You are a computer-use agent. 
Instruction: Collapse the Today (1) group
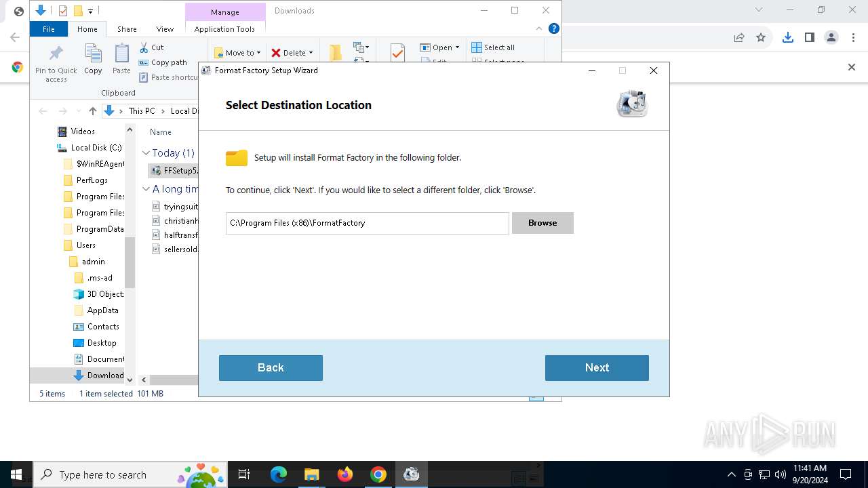146,153
